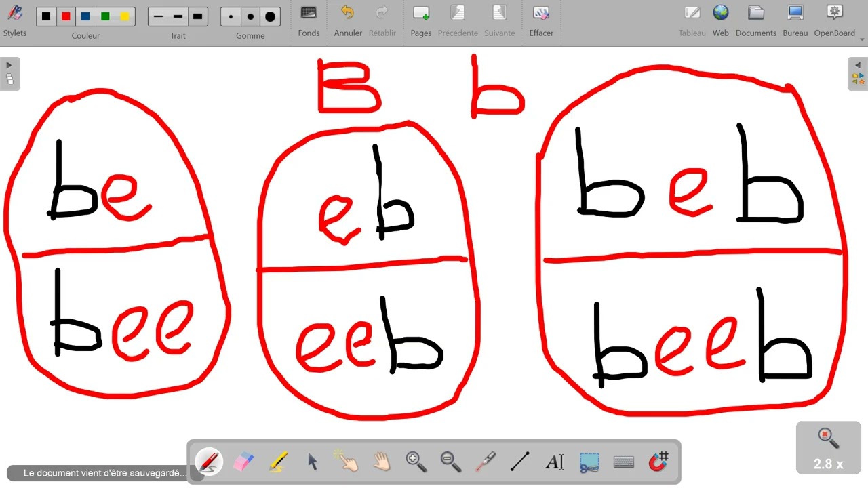Choose the large Gomme eraser size
This screenshot has height=488, width=868.
[271, 16]
